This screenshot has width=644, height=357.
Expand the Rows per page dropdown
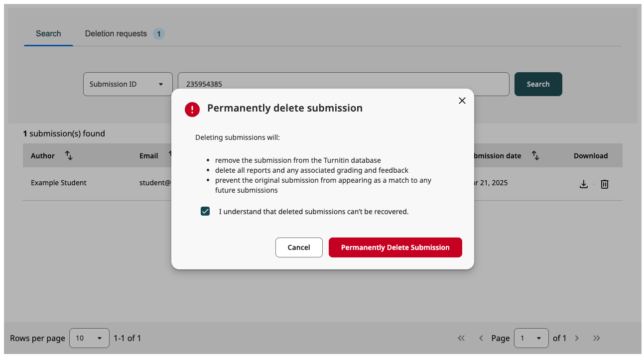89,338
